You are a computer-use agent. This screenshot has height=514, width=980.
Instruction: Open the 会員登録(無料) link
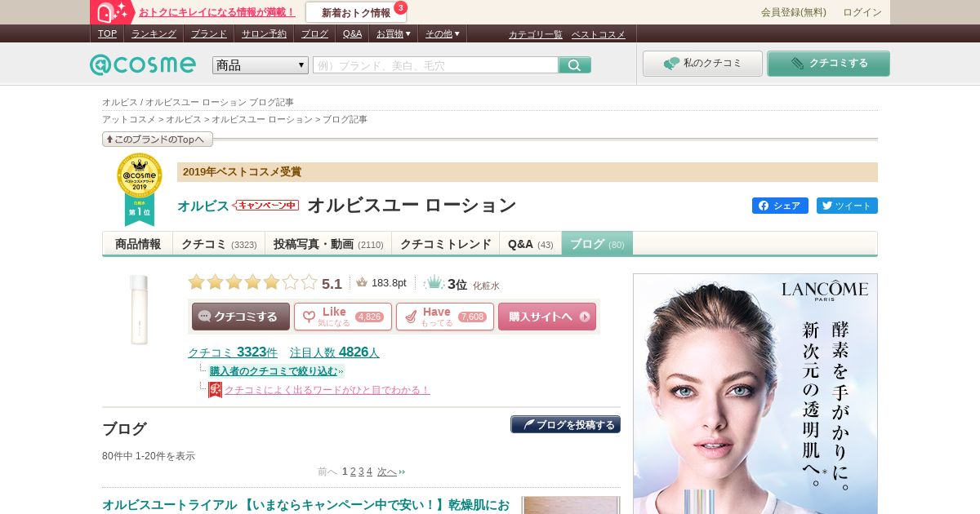[x=794, y=12]
